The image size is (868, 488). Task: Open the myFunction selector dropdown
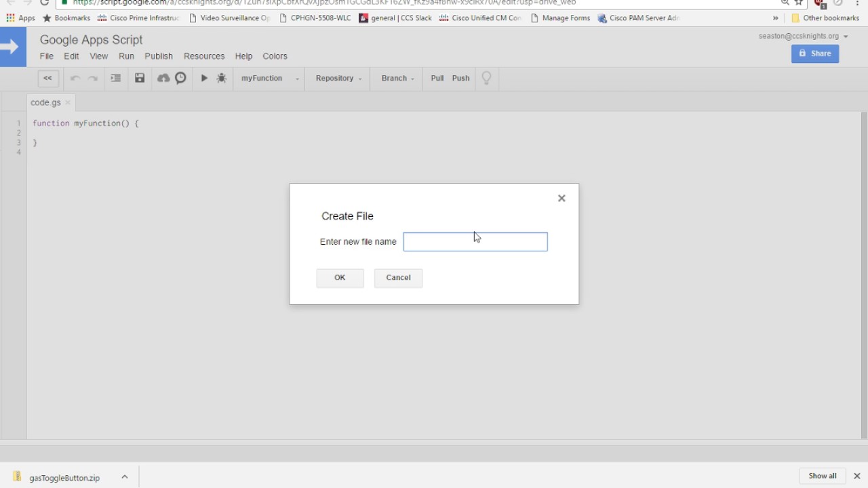[x=270, y=79]
